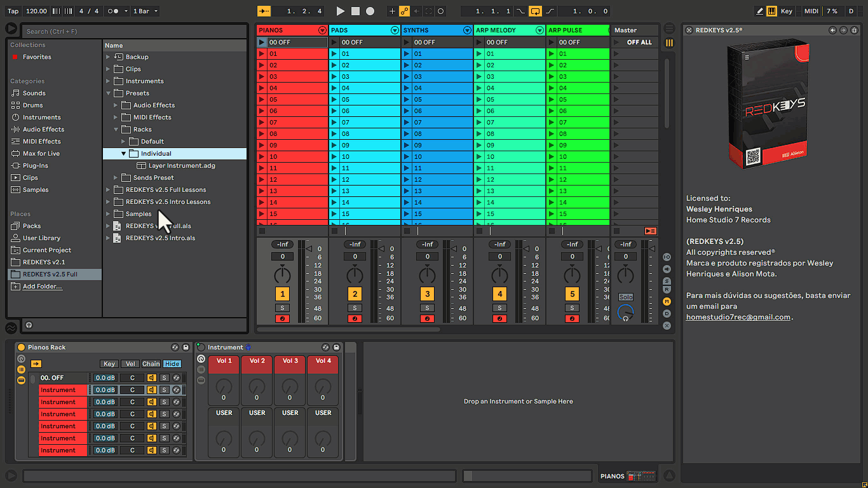Screen dimensions: 868x488
Task: Click the browser preview headphones icon
Action: pos(29,325)
